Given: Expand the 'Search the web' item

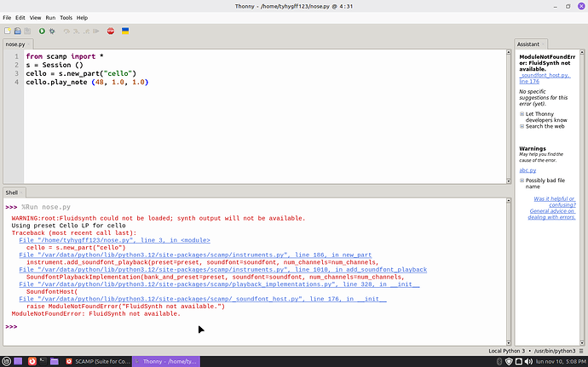Looking at the screenshot, I should [522, 126].
